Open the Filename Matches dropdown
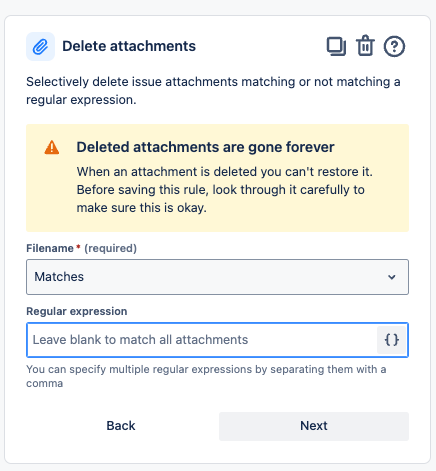436x471 pixels. coord(217,277)
